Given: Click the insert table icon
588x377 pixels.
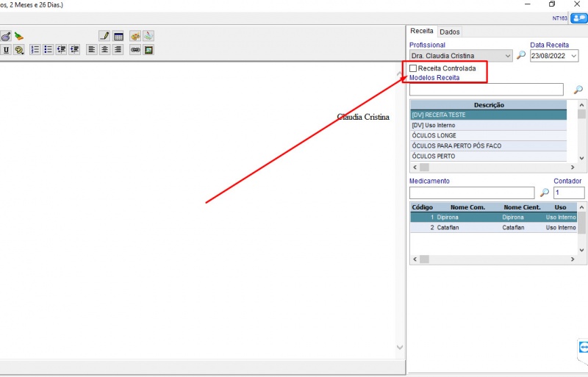Looking at the screenshot, I should click(x=118, y=36).
